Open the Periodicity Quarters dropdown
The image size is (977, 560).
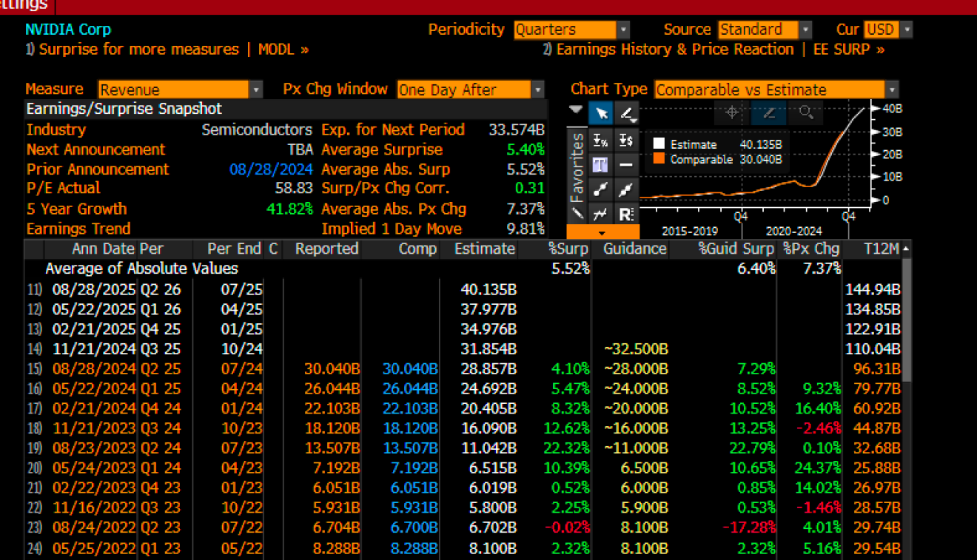tap(571, 30)
